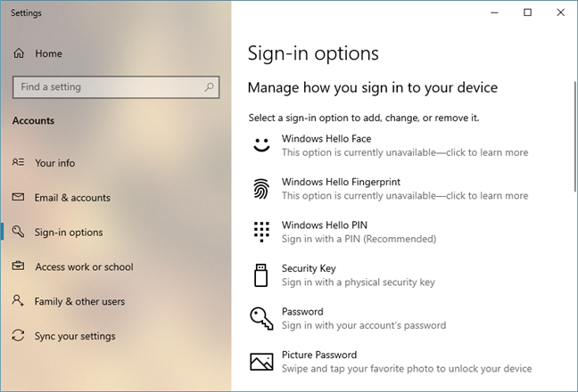
Task: Click the Your info person icon
Action: point(18,162)
